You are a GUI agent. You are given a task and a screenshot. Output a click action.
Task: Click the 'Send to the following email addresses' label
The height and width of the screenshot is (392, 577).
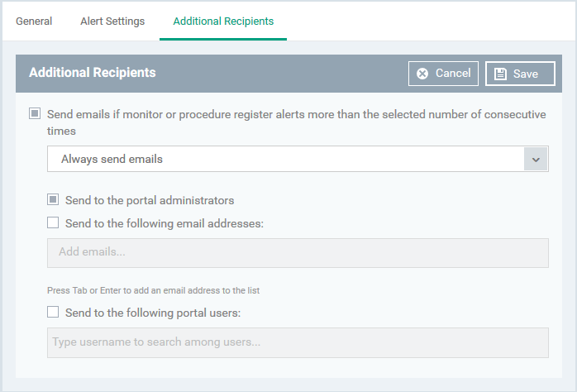pyautogui.click(x=165, y=223)
